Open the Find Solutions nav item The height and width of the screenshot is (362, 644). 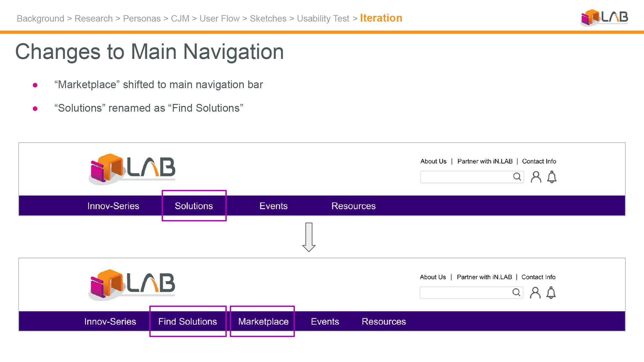coord(188,321)
